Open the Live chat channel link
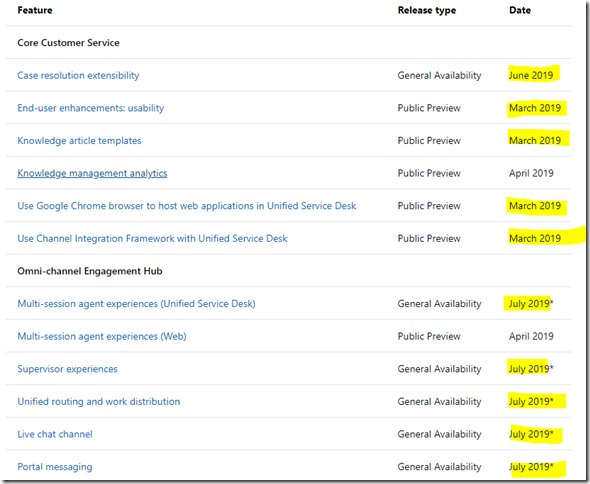The image size is (590, 484). tap(55, 434)
